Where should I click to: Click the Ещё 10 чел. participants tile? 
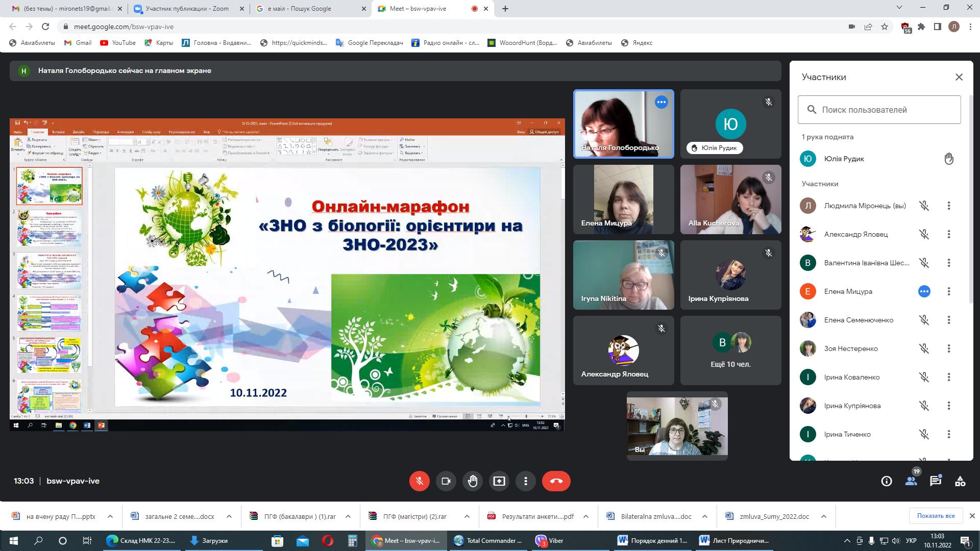click(730, 350)
